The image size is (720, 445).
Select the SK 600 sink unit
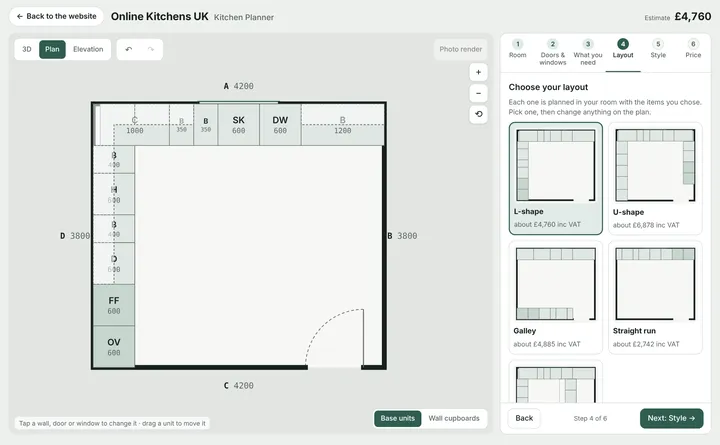point(238,124)
